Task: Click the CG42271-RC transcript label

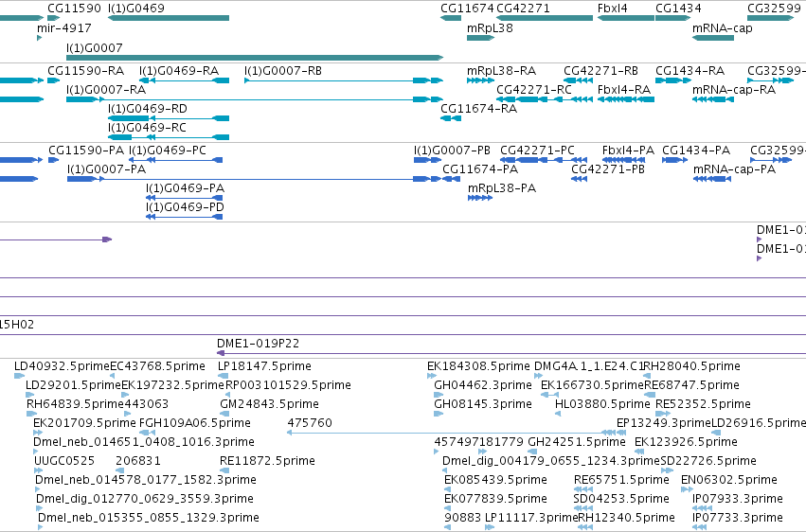Action: pyautogui.click(x=534, y=89)
